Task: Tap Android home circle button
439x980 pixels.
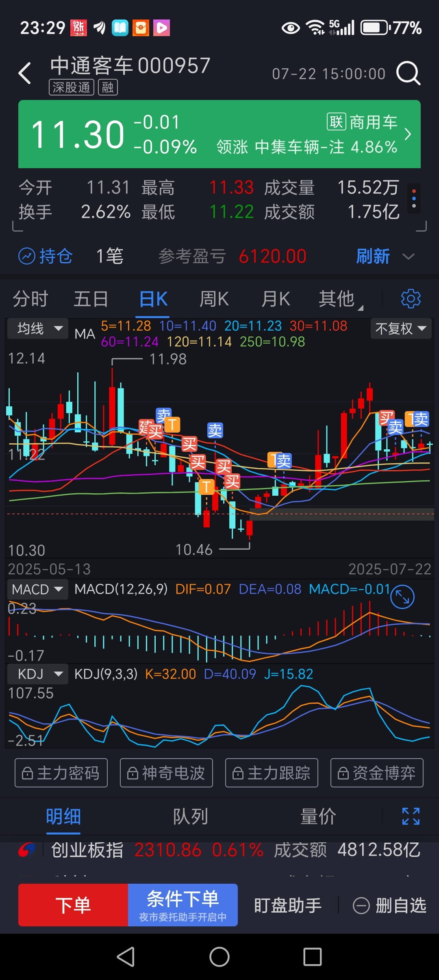Action: [x=219, y=957]
